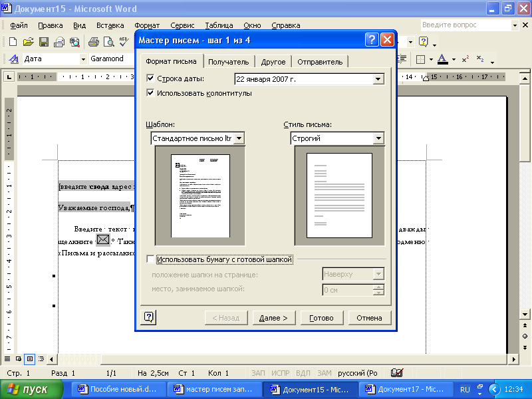This screenshot has height=399, width=532.
Task: Toggle ИСПР track changes indicator
Action: point(280,373)
